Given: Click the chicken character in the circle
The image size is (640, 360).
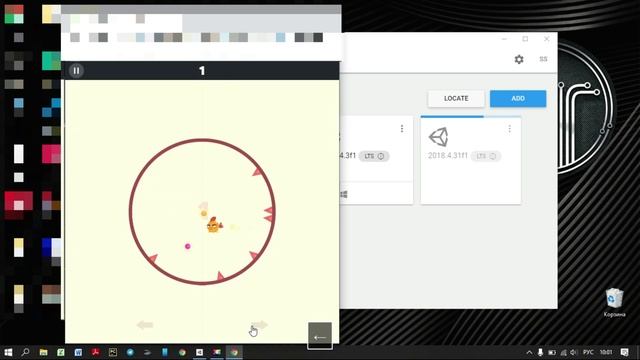Looking at the screenshot, I should pos(214,225).
